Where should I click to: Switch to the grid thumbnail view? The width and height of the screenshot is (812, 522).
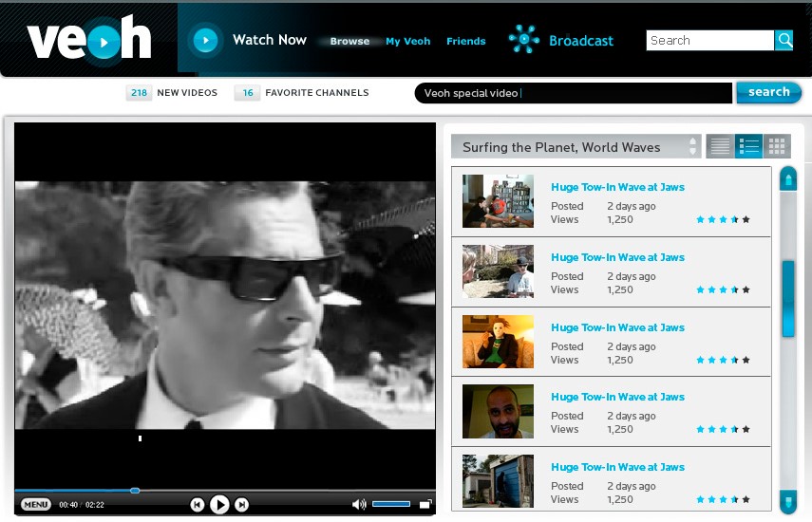click(777, 146)
